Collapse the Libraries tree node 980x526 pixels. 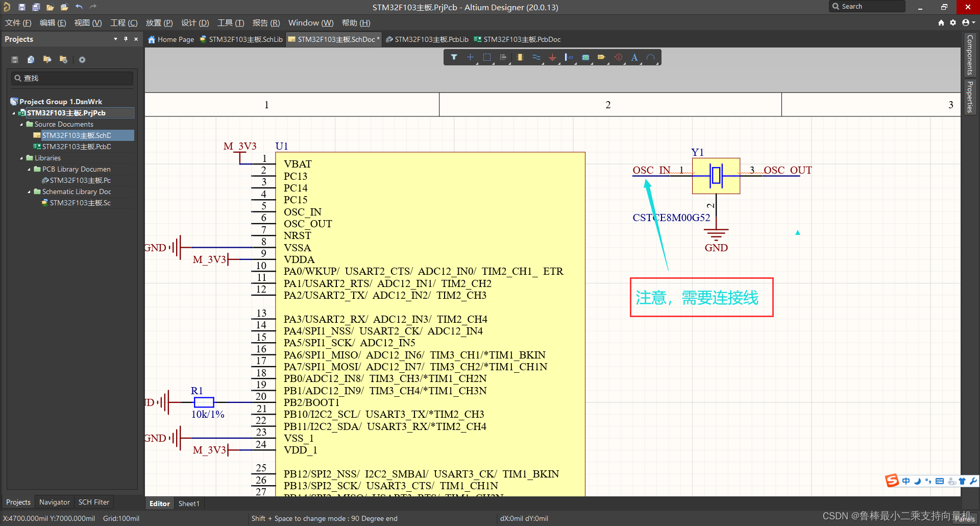(21, 158)
